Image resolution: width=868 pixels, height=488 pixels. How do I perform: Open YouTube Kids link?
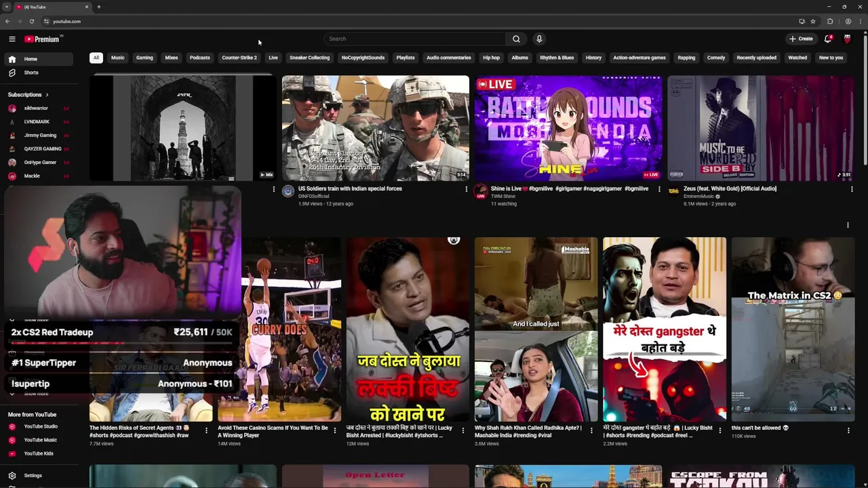click(x=37, y=454)
